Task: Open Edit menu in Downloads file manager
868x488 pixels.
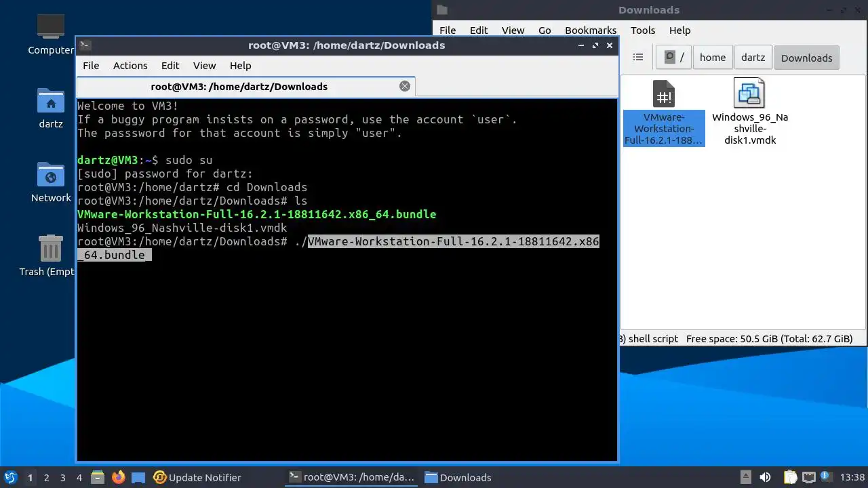Action: coord(479,30)
